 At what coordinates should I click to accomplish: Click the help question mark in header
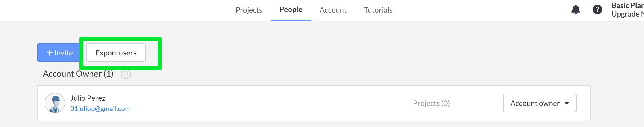click(x=597, y=10)
